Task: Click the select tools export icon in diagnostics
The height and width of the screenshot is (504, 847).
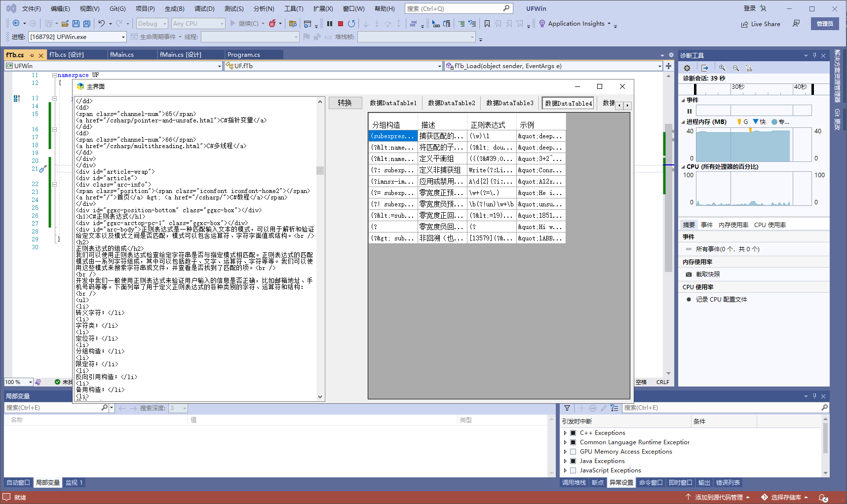Action: tap(705, 68)
